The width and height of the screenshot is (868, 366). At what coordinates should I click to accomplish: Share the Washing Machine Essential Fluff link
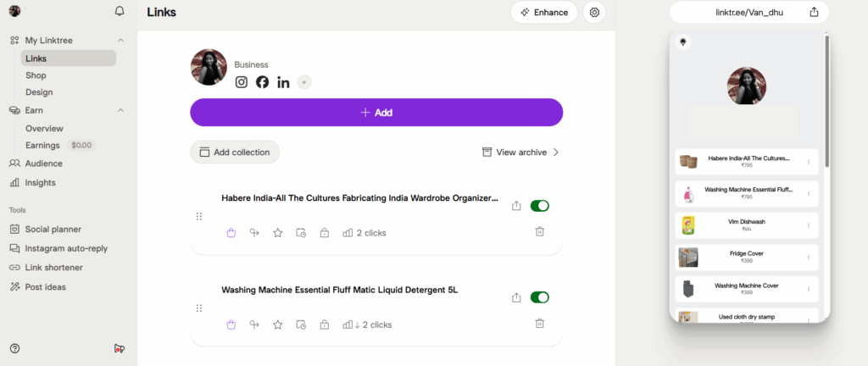pyautogui.click(x=516, y=297)
